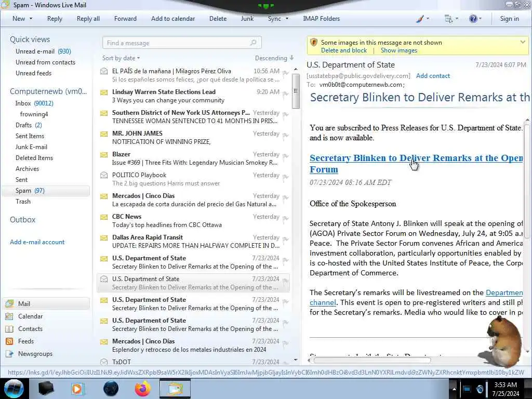Expand the info bar chevron
Viewport: 532px width, 399px height.
pos(523,42)
